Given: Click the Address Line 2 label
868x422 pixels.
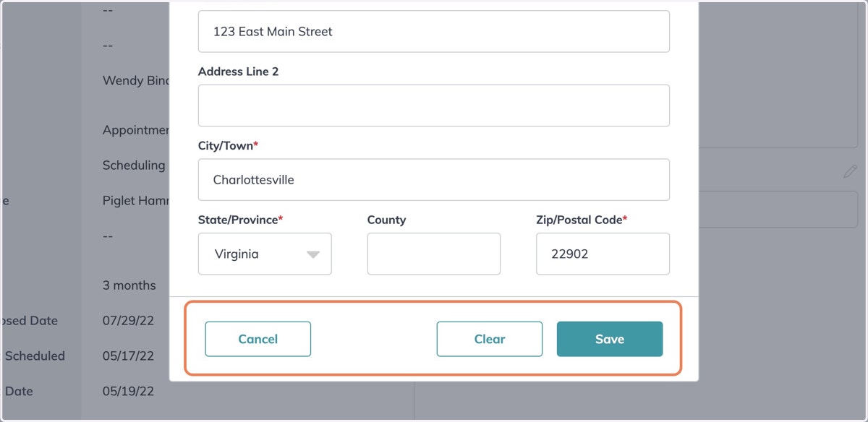Looking at the screenshot, I should click(238, 72).
